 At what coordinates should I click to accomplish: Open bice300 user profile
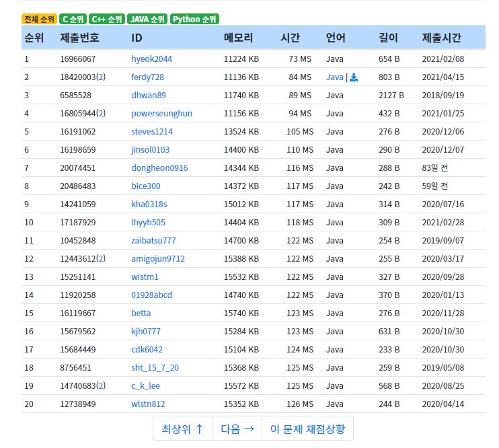(x=146, y=186)
